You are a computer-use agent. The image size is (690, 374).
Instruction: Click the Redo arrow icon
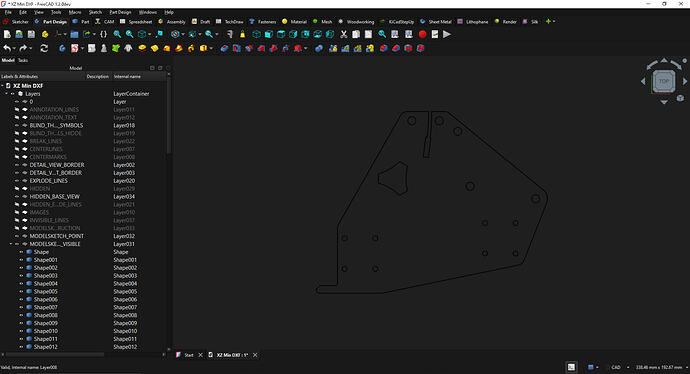tap(23, 48)
